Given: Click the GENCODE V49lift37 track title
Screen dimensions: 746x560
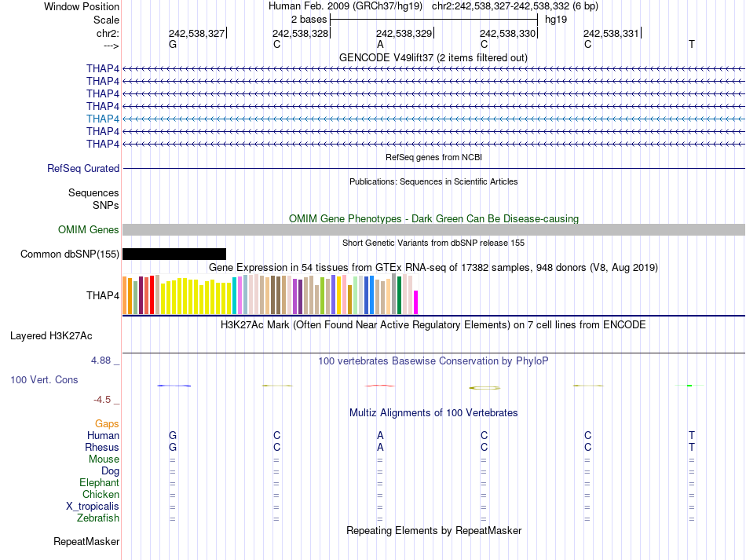Looking at the screenshot, I should pyautogui.click(x=433, y=57).
